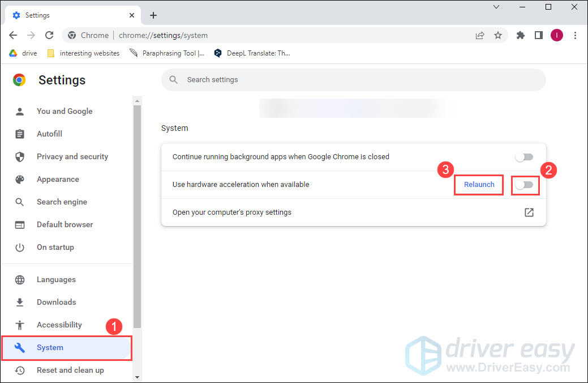This screenshot has height=383, width=588.
Task: Click the share page icon in address bar
Action: [480, 35]
